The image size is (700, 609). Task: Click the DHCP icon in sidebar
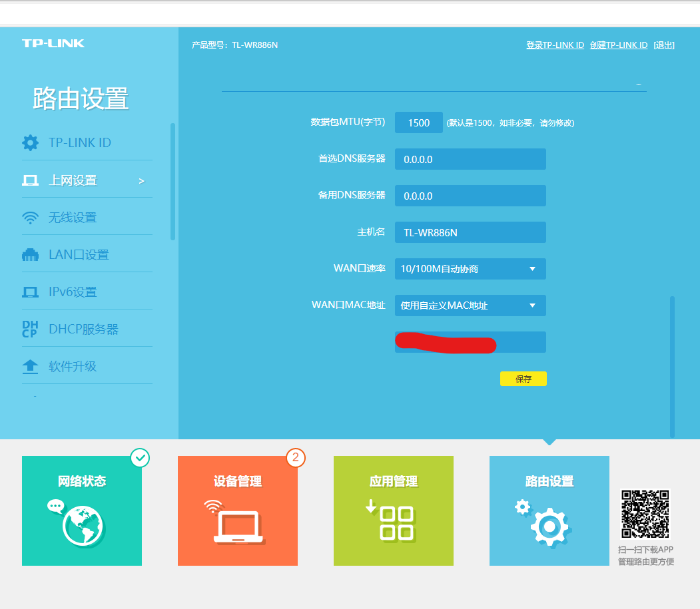(30, 329)
